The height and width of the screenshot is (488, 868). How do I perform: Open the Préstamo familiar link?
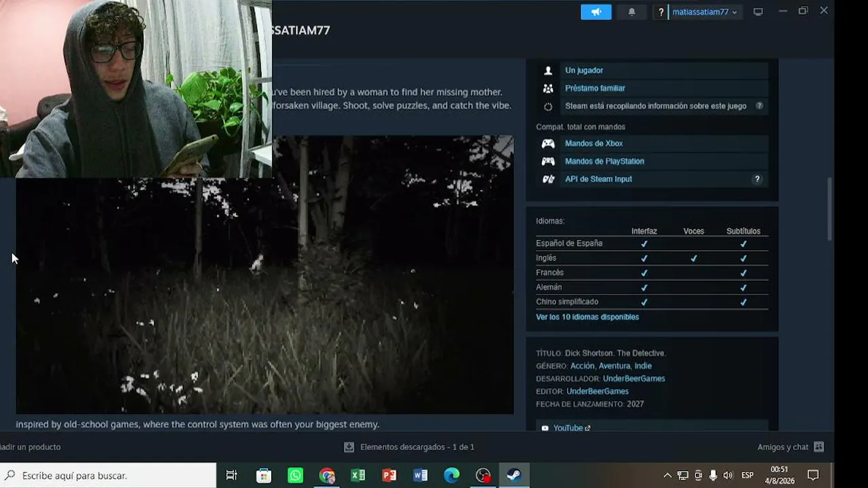[x=595, y=88]
